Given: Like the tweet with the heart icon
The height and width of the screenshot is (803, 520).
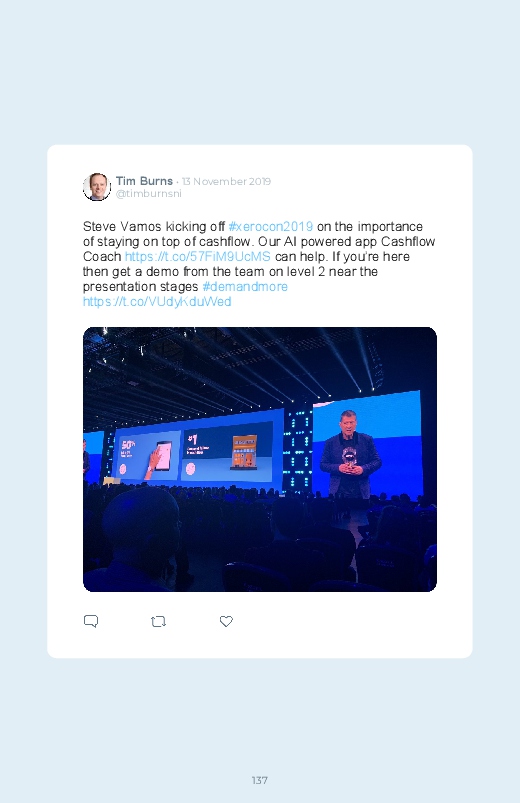Looking at the screenshot, I should (x=226, y=621).
